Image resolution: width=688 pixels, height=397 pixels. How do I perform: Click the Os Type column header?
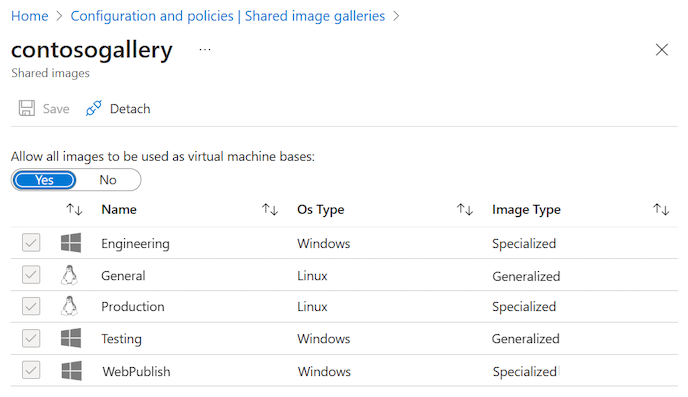click(321, 210)
